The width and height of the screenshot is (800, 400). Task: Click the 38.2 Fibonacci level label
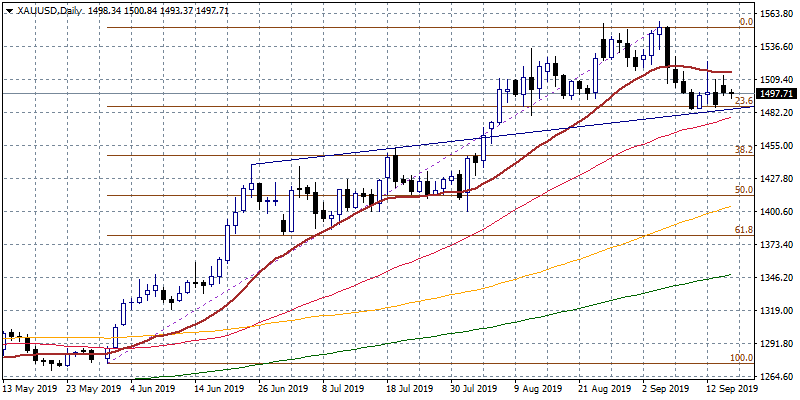744,150
